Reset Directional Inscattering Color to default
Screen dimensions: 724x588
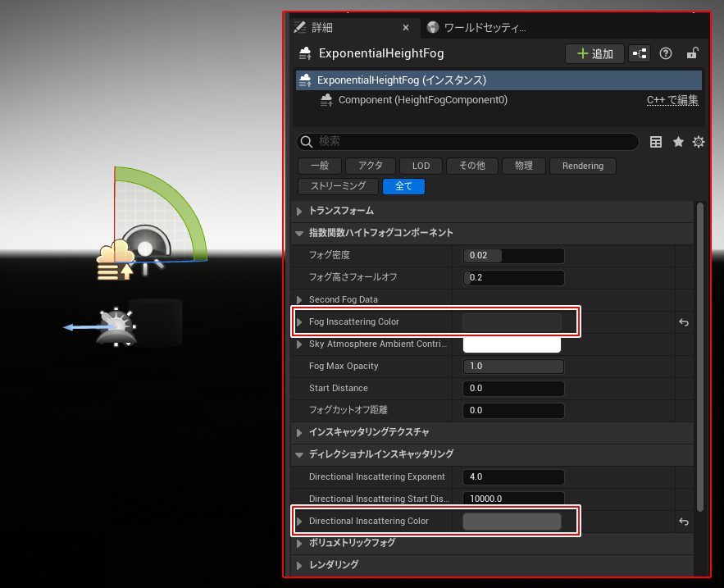click(x=684, y=522)
